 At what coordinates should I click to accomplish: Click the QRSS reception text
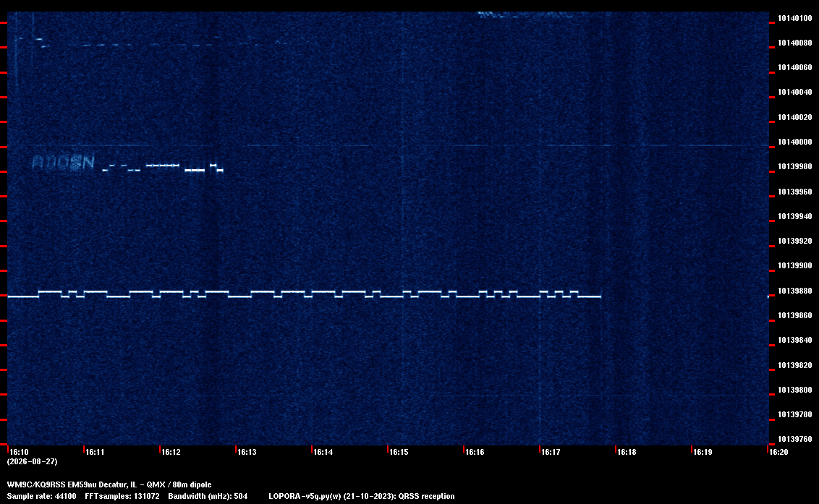coord(426,496)
